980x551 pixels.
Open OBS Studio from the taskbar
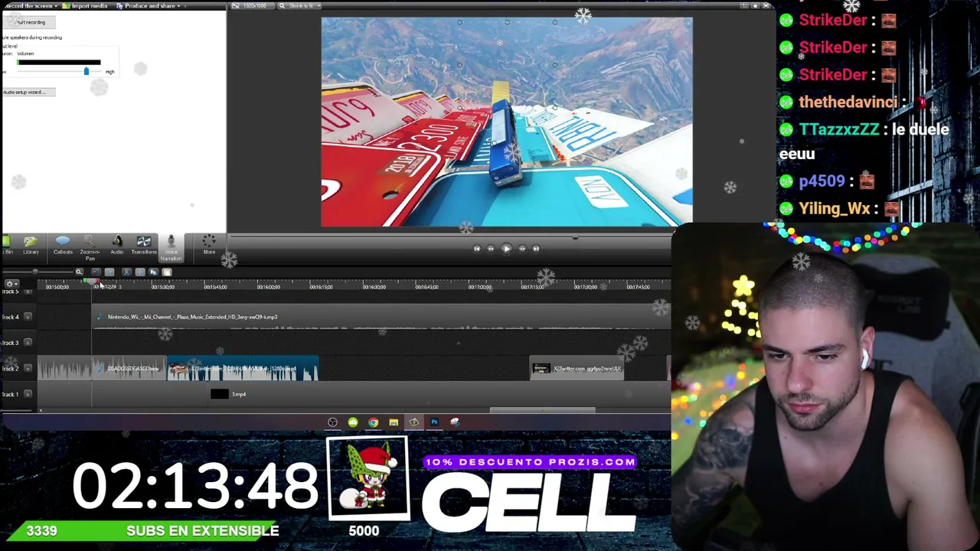tap(332, 422)
